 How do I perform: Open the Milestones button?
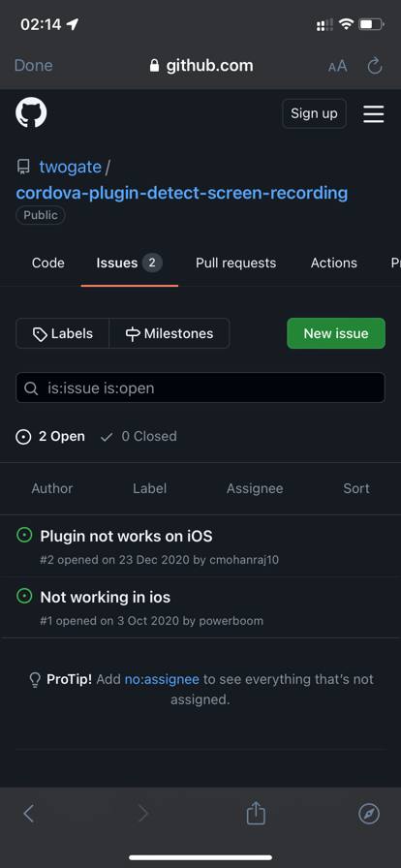(x=170, y=333)
